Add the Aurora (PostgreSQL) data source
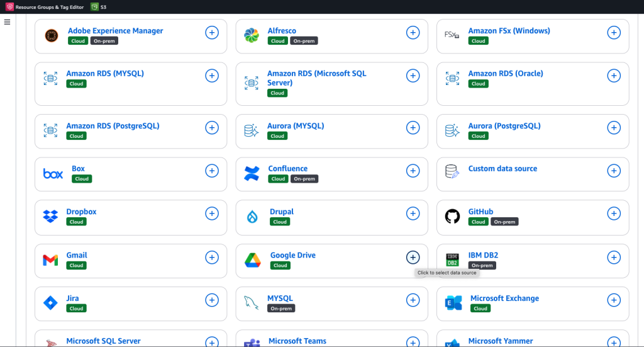The image size is (644, 347). [614, 127]
